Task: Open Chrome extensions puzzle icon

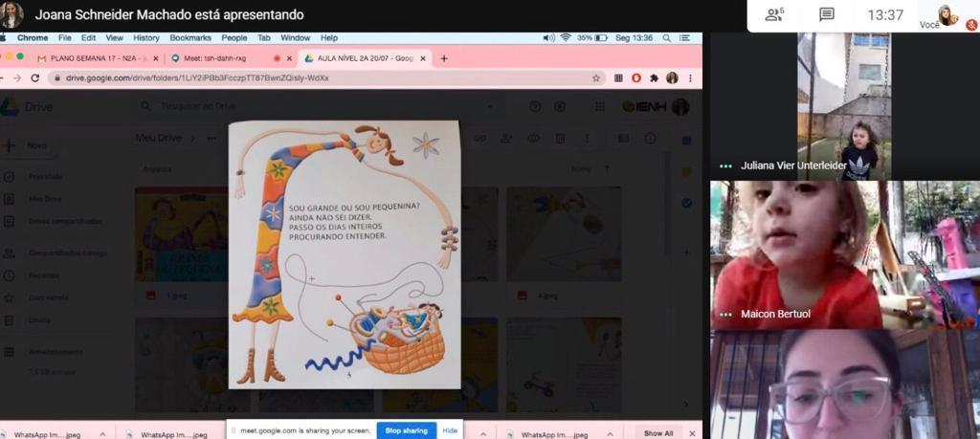Action: [x=654, y=77]
